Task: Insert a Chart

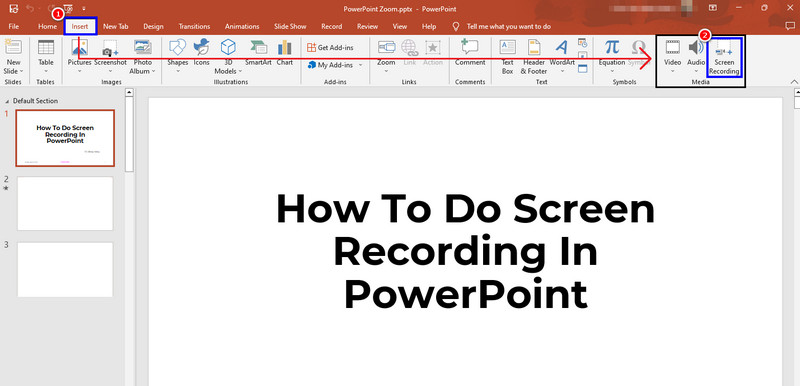Action: (x=285, y=52)
